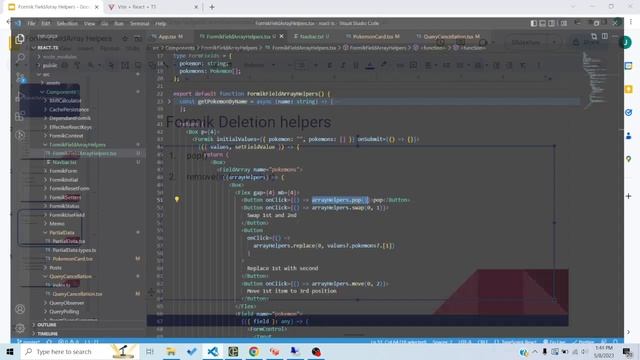Open the Terminal menu

[x=139, y=24]
